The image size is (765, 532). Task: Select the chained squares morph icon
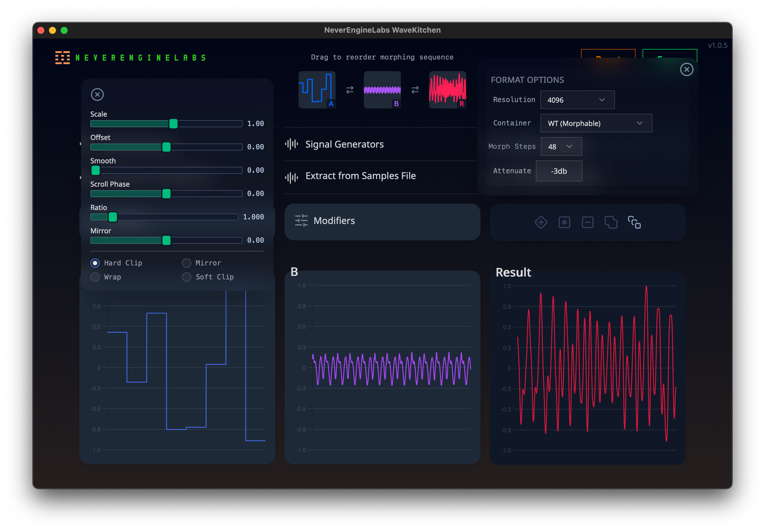634,222
